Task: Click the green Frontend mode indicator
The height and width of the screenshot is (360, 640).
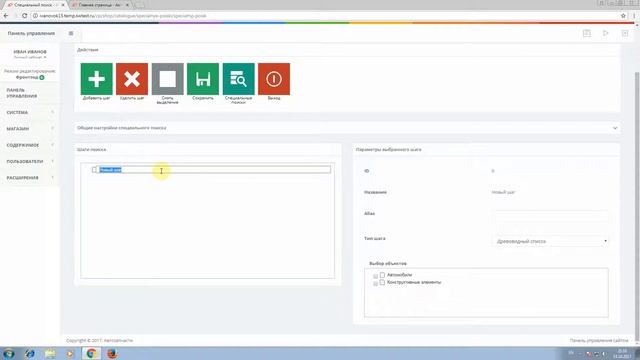Action: 42,77
